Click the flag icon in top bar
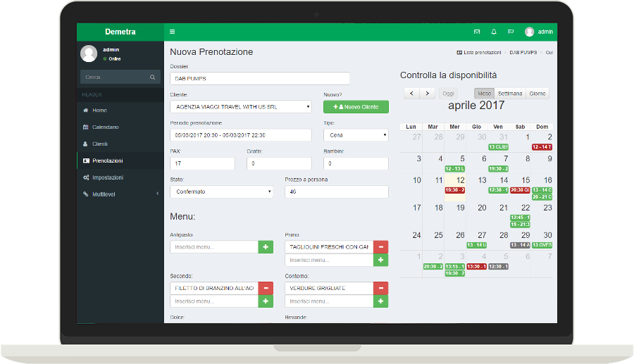The width and height of the screenshot is (634, 364). 511,32
